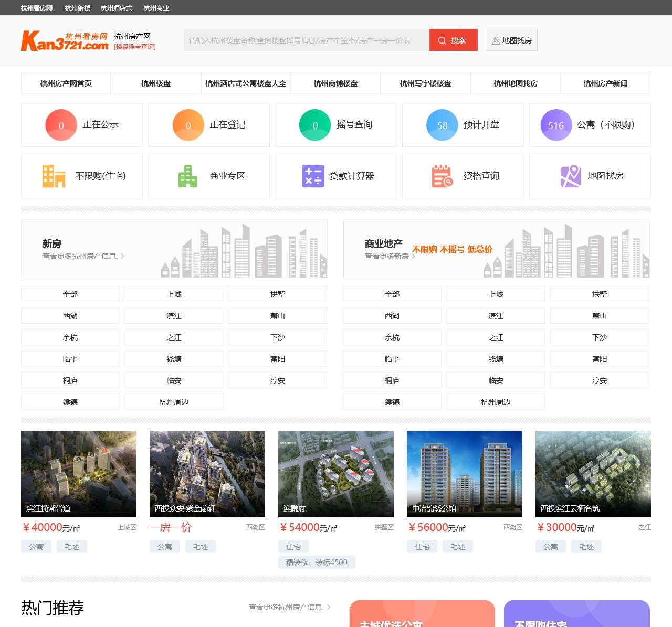672x627 pixels.
Task: Open the 杭州房产新闻 navigation tab
Action: 605,82
